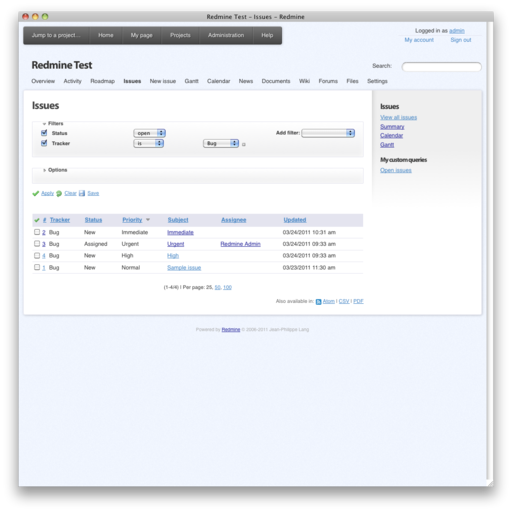The height and width of the screenshot is (512, 512).
Task: Click the Save floppy disk icon
Action: pyautogui.click(x=82, y=193)
